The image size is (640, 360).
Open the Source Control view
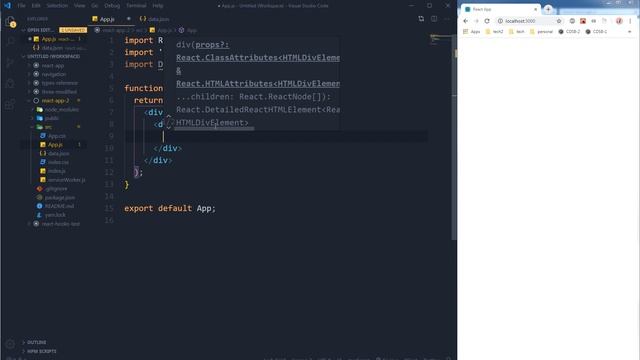pyautogui.click(x=10, y=62)
